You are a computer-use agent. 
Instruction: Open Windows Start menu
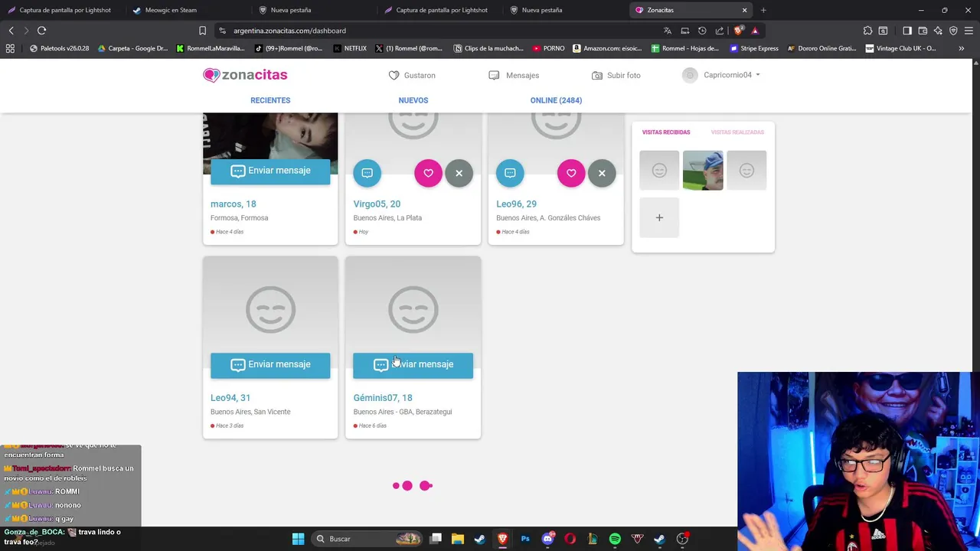298,539
